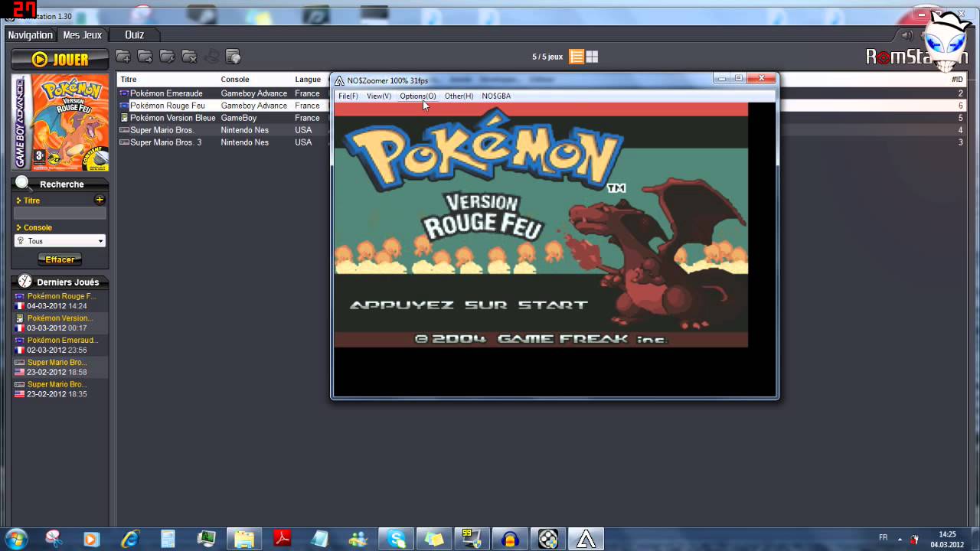The width and height of the screenshot is (980, 551).
Task: Click GameBoy console cell of Version Bleue
Action: click(x=239, y=118)
